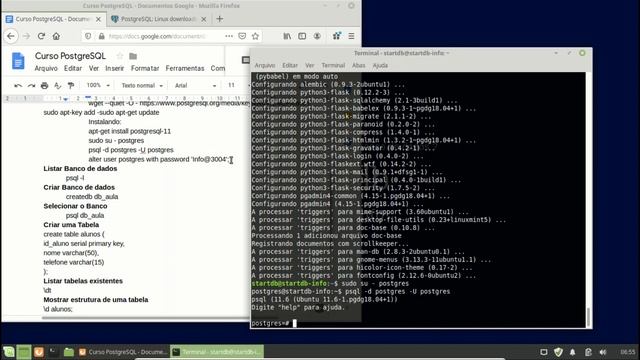This screenshot has height=360, width=640.
Task: Close the Curso PostgreSQL tab
Action: [x=98, y=19]
